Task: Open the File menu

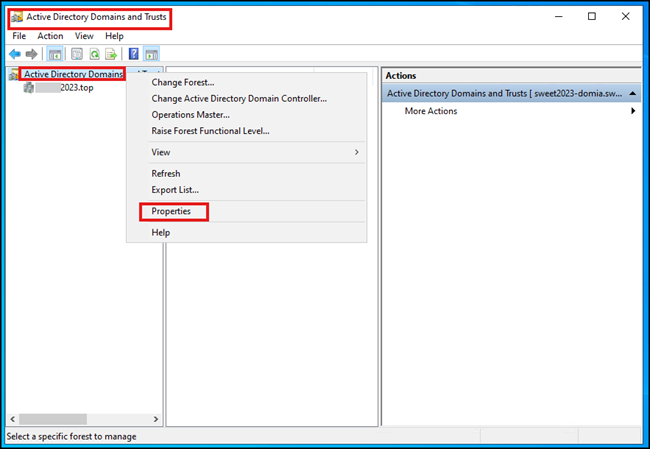Action: (19, 36)
